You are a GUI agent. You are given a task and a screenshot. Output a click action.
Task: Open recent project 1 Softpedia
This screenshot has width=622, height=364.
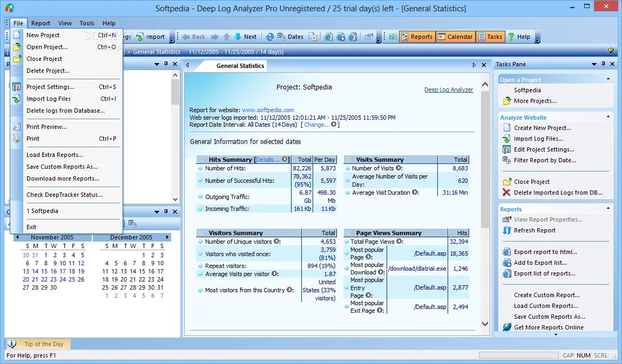click(66, 211)
